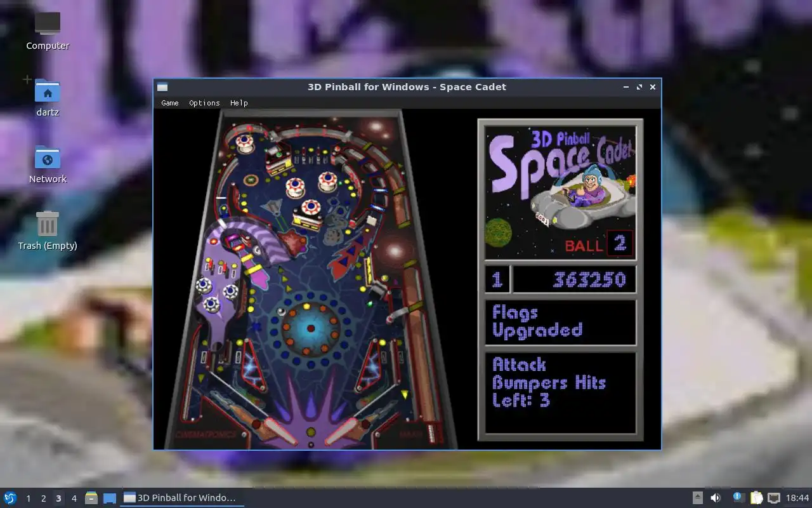The width and height of the screenshot is (812, 508).
Task: Click the red rocket on the table
Action: pyautogui.click(x=348, y=260)
